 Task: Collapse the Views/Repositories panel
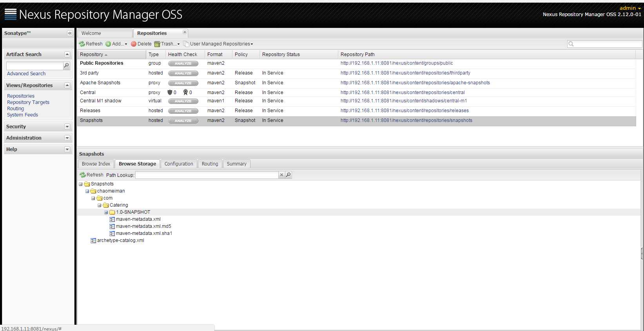[67, 85]
